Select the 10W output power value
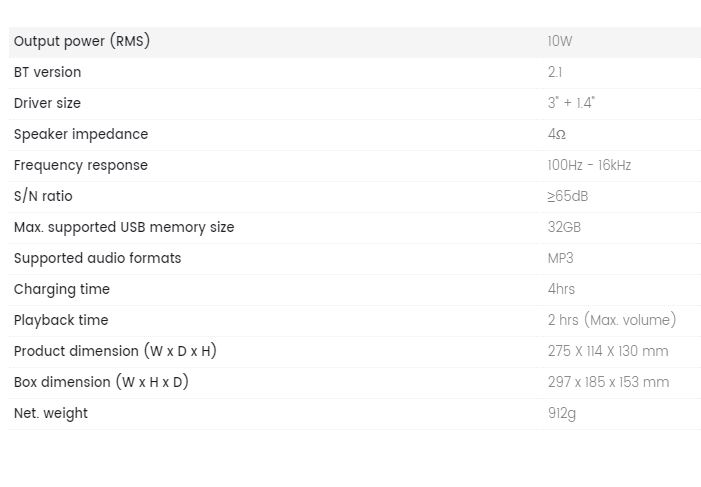701x487 pixels. 560,41
